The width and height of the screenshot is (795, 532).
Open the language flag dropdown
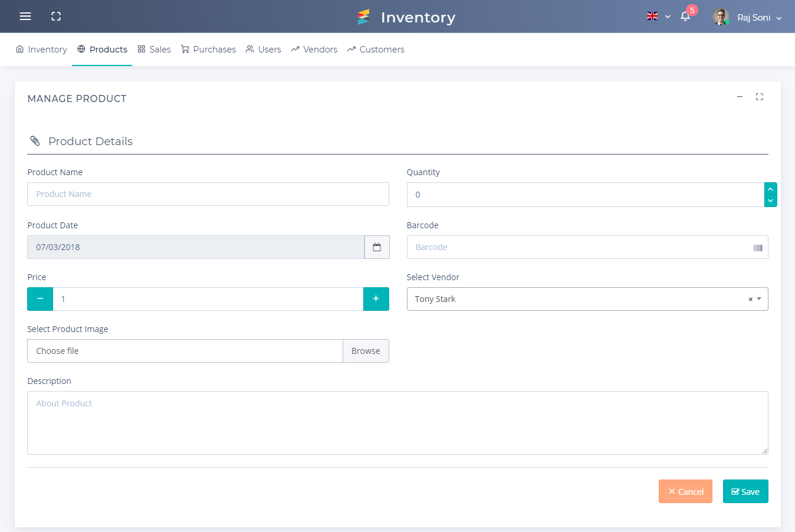click(x=658, y=17)
